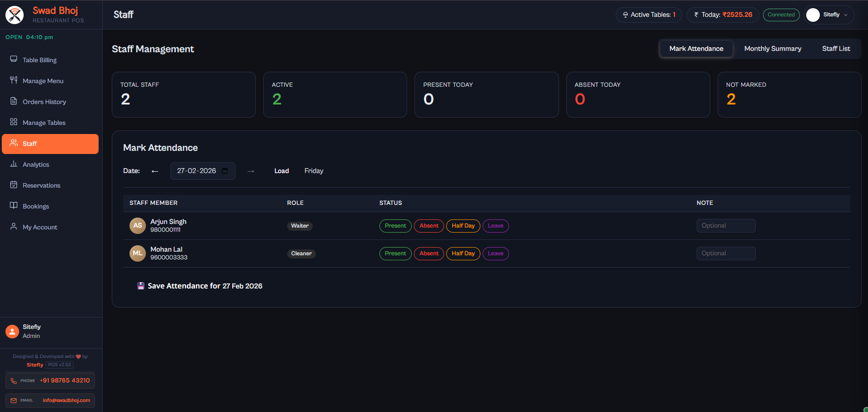Click the Table Billing sidebar icon
The height and width of the screenshot is (412, 868).
coord(14,60)
